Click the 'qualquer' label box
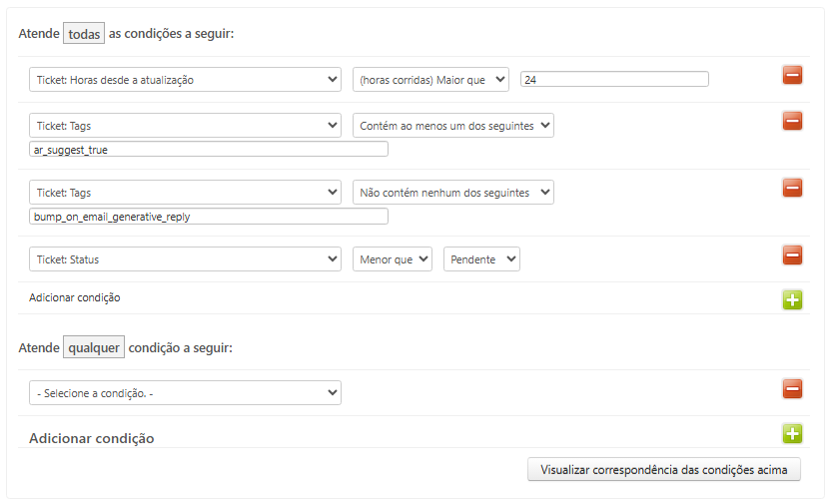This screenshot has width=833, height=504. (x=93, y=347)
